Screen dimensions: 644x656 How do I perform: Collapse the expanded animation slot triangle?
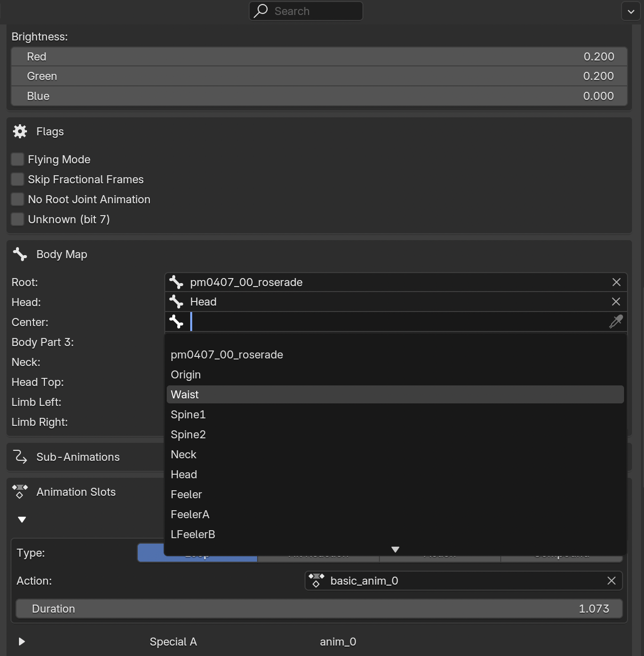[x=22, y=520]
